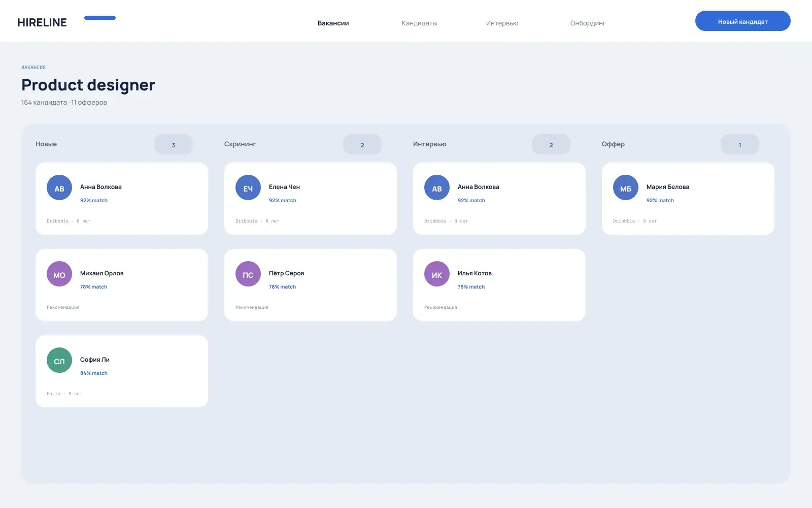Click 164 кандидата · 11 офферов summary
The height and width of the screenshot is (508, 812).
pyautogui.click(x=64, y=102)
